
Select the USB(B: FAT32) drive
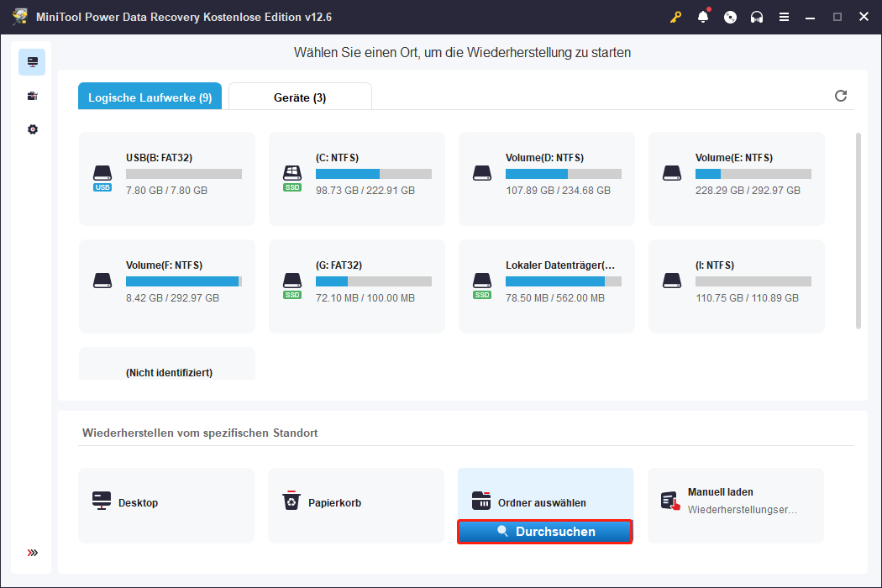pos(167,178)
